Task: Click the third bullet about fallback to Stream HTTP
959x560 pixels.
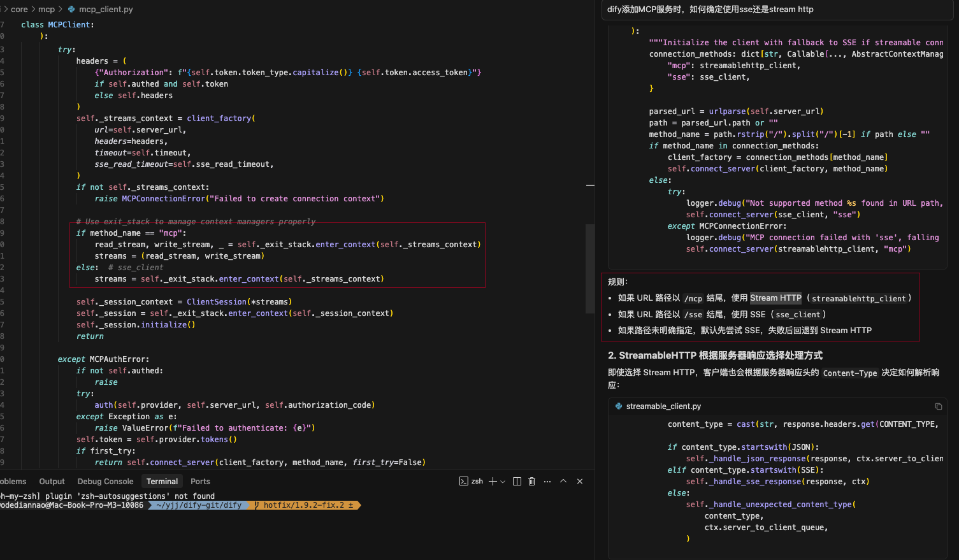Action: point(745,331)
